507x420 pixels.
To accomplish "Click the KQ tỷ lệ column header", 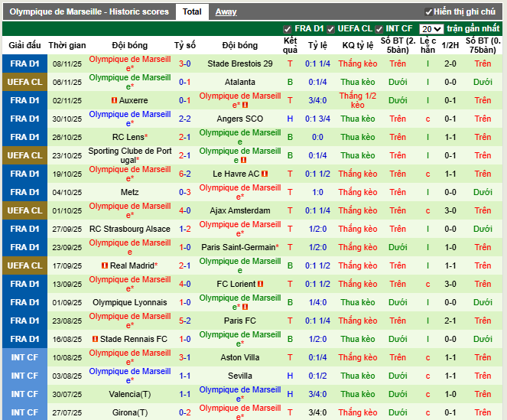I will [x=358, y=45].
